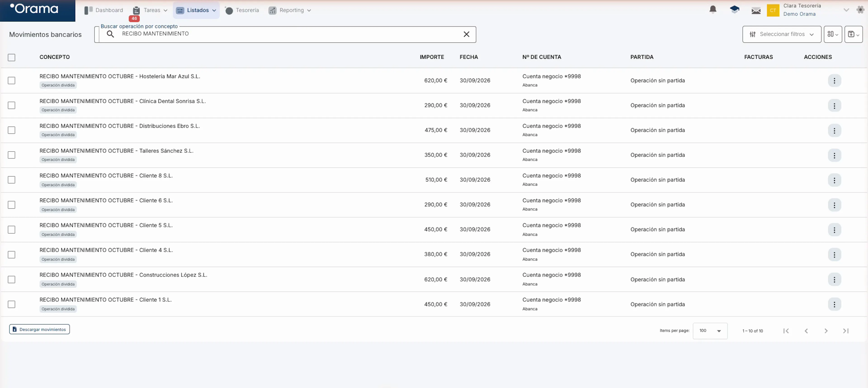The width and height of the screenshot is (868, 388).
Task: Sort by the CONCEPTO column header
Action: [x=54, y=57]
